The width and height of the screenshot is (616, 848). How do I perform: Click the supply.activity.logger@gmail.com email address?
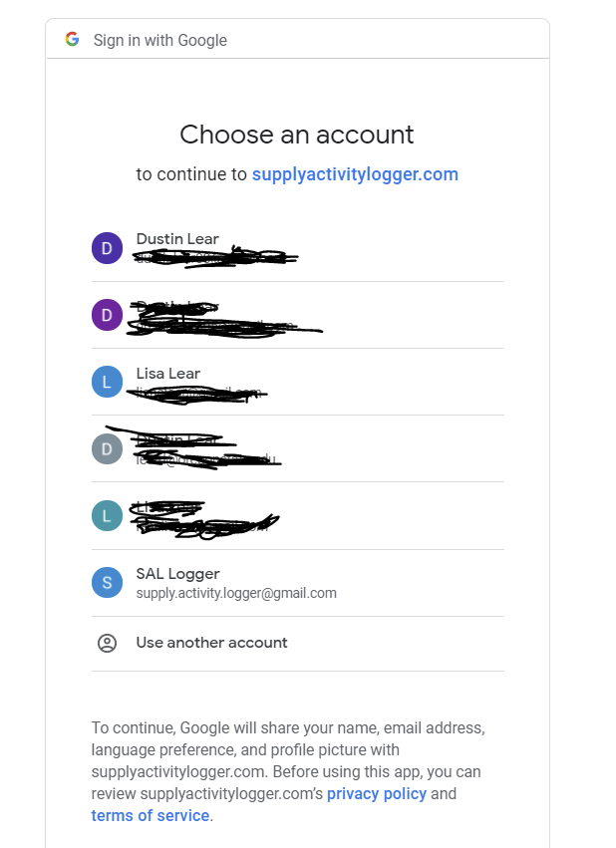click(236, 593)
